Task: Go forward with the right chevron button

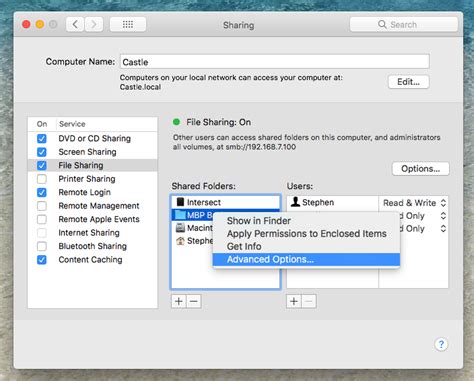Action: [x=94, y=24]
